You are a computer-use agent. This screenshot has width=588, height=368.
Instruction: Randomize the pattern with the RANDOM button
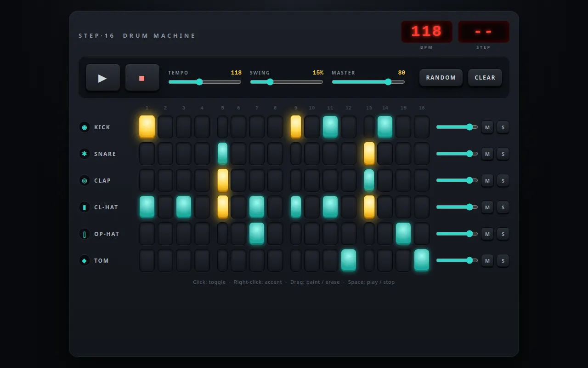point(441,77)
